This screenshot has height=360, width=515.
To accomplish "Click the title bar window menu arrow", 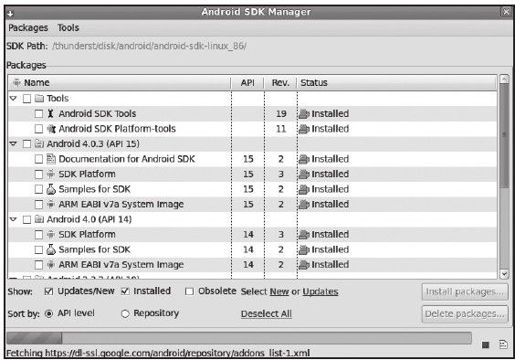I will [x=10, y=13].
